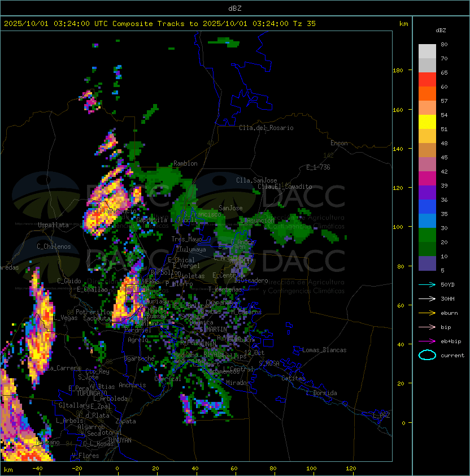Click the 'TUNUYAN' map label
The image size is (470, 476).
tap(120, 440)
